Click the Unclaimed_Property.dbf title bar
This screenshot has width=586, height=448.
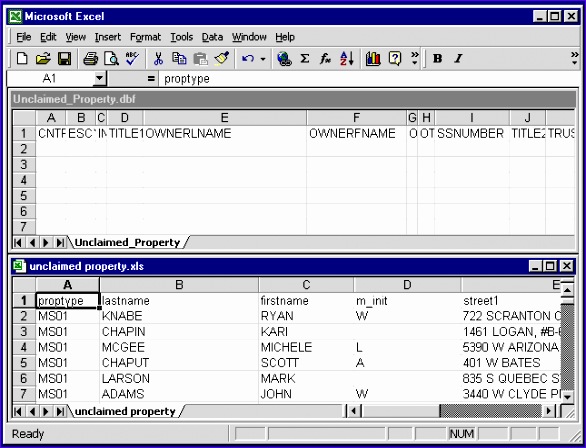pos(293,99)
